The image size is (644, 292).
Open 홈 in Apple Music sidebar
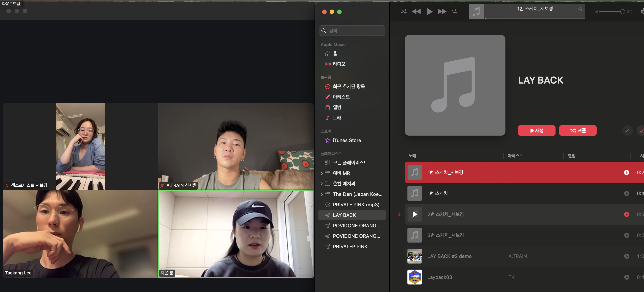[352, 54]
